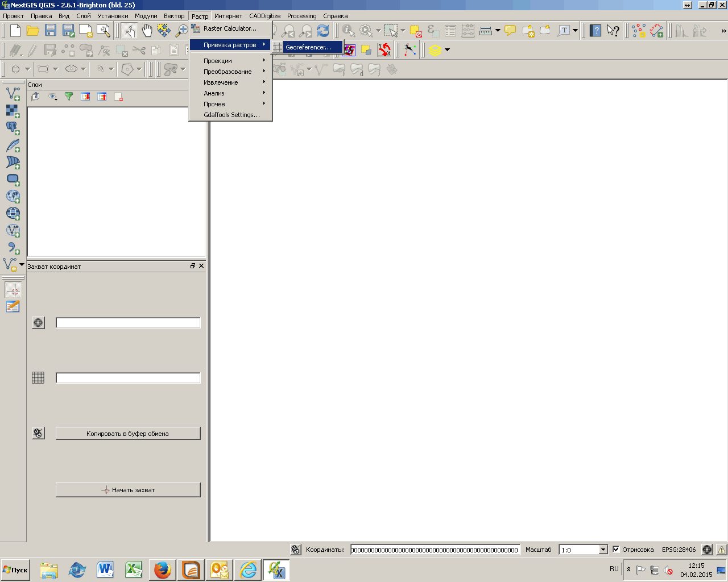Click Копировать в буфер обмена button
The image size is (728, 582).
coord(128,434)
